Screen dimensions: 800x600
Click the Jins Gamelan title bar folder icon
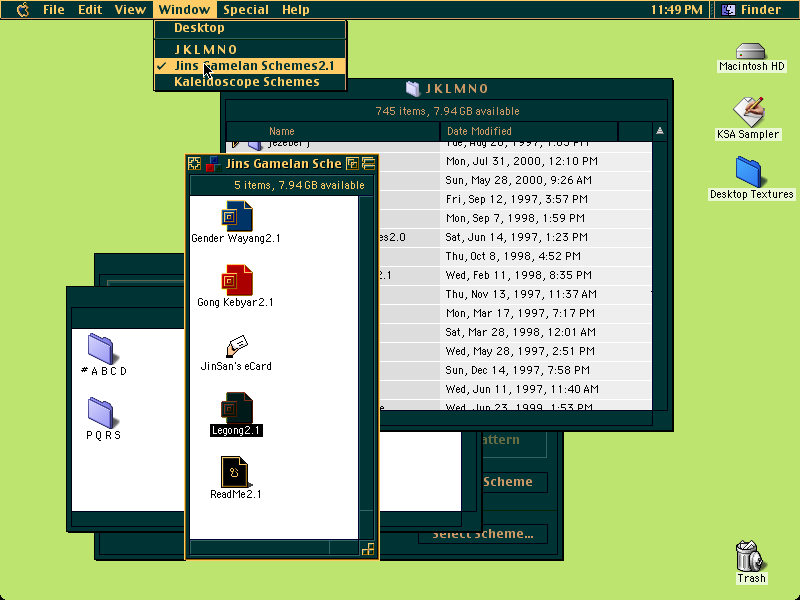pos(213,164)
